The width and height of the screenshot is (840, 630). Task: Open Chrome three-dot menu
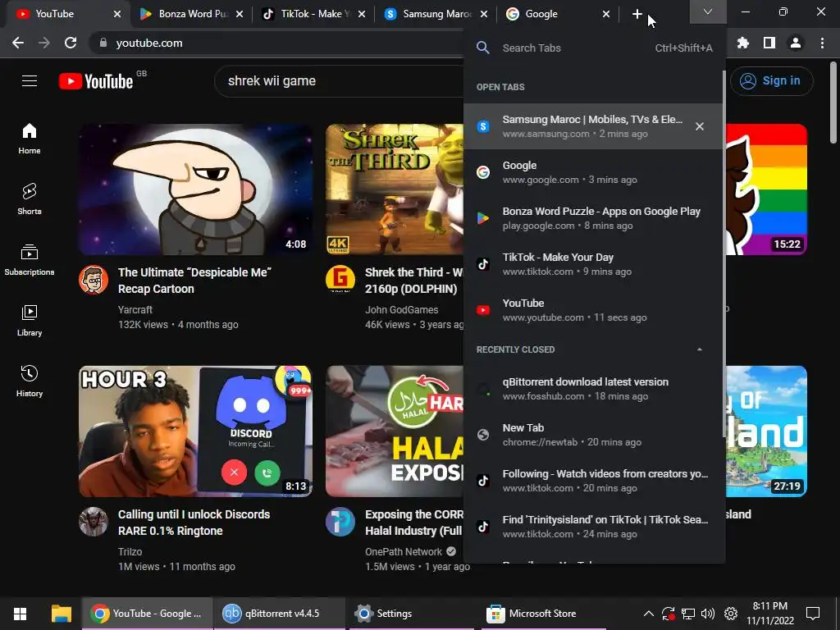click(x=822, y=43)
